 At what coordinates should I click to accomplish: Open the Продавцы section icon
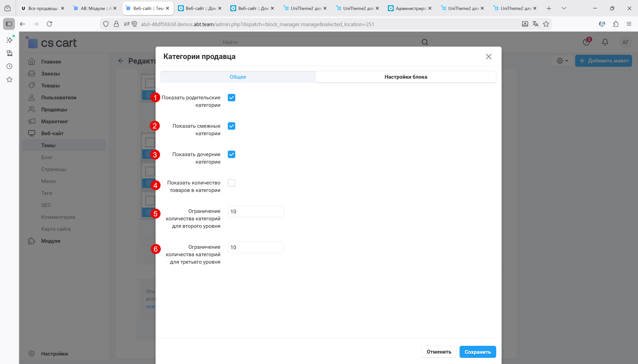[x=31, y=109]
